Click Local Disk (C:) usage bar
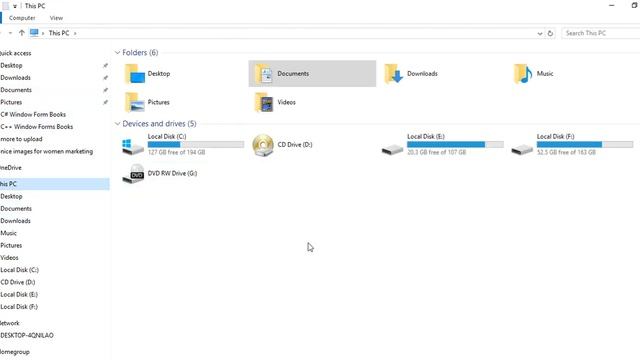The width and height of the screenshot is (640, 360). [196, 144]
